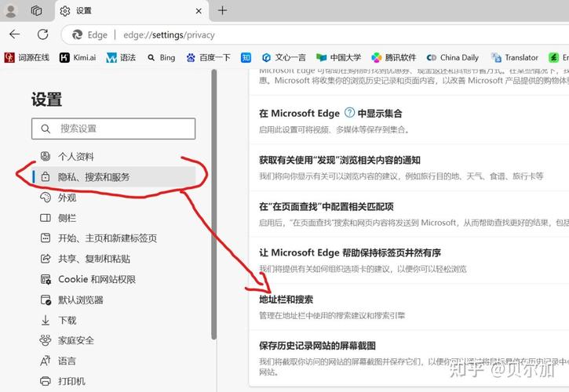Click the sidebar vertical scrollbar
569x392 pixels.
coord(214,205)
